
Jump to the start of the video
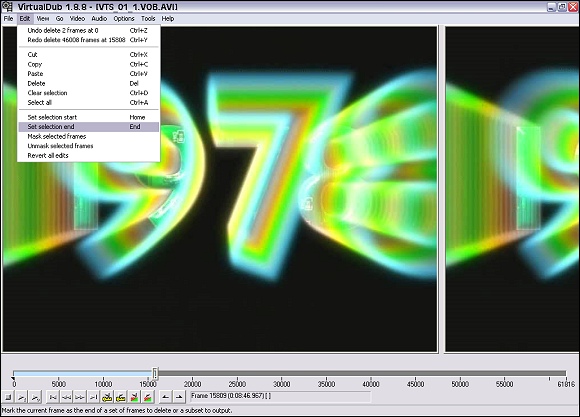[53, 397]
